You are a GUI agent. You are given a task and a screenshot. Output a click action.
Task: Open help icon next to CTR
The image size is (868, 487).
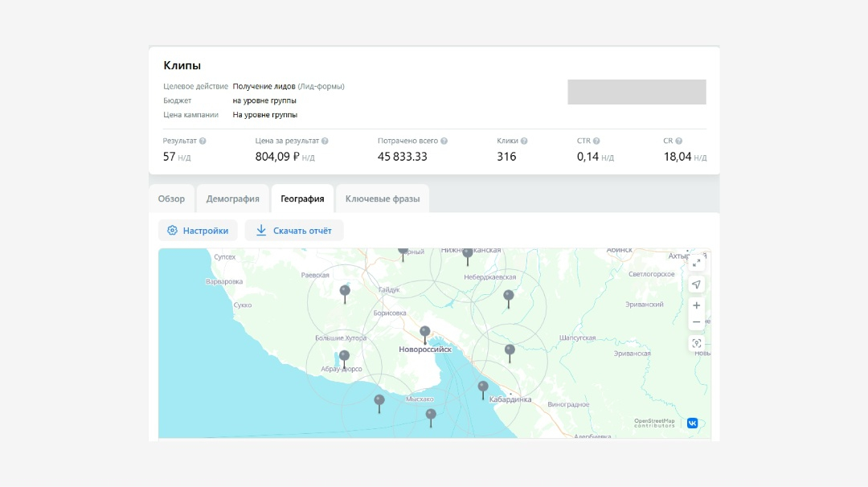[596, 141]
